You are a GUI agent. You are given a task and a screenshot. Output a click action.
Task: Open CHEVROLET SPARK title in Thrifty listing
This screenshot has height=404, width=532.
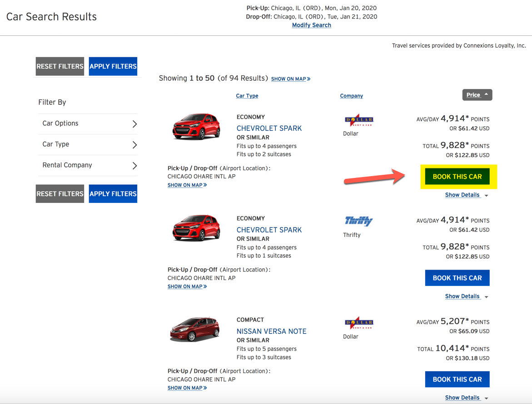(269, 230)
